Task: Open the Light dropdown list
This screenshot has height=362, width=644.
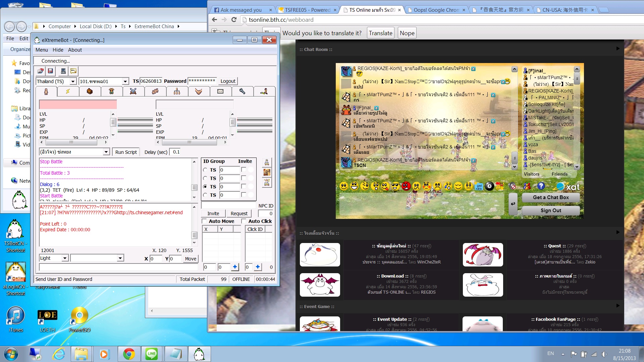Action: (65, 258)
